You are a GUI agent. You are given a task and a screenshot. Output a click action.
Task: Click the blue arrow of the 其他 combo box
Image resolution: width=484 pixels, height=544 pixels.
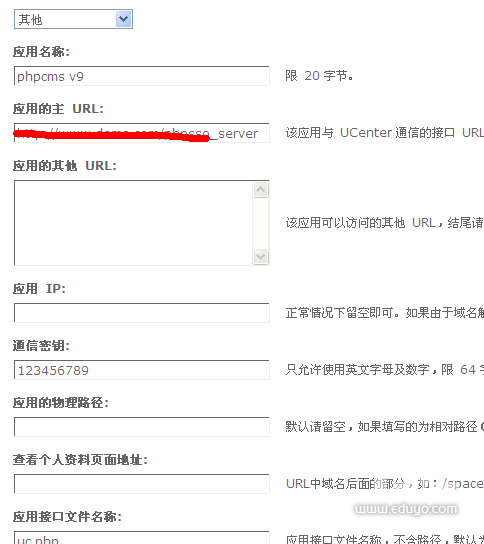point(124,19)
